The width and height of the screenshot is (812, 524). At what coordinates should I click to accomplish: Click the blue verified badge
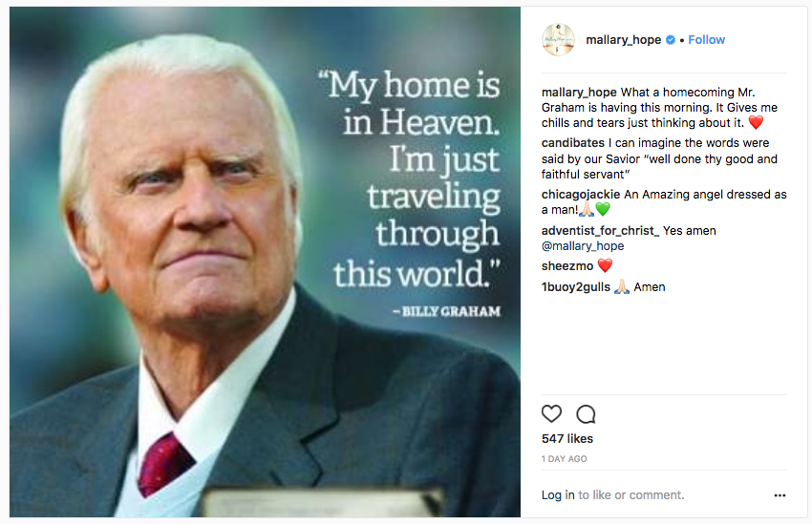(x=671, y=40)
